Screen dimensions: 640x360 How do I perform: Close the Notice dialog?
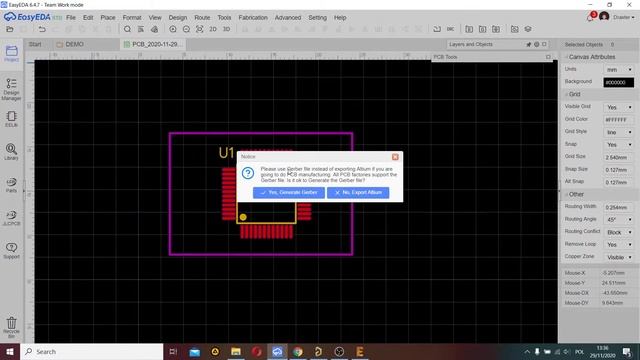click(x=395, y=157)
